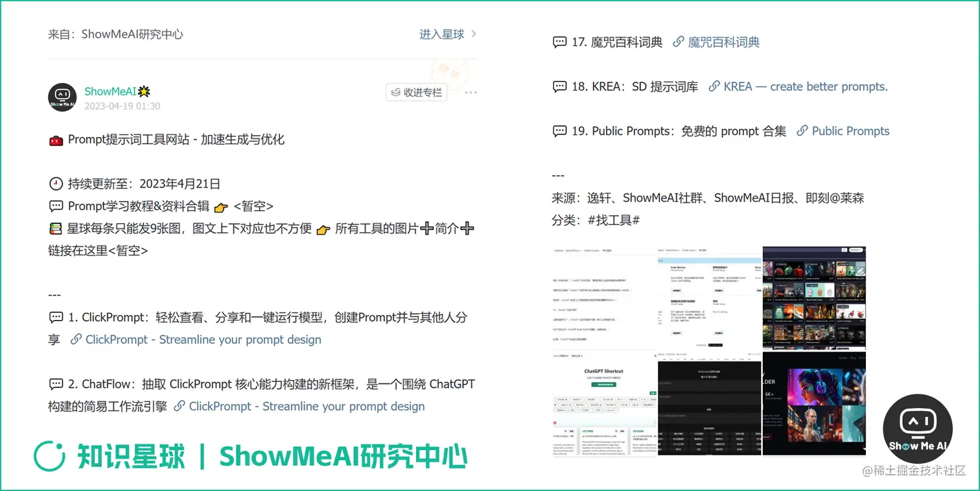The width and height of the screenshot is (980, 491).
Task: Open dark form interface thumbnail
Action: [710, 403]
